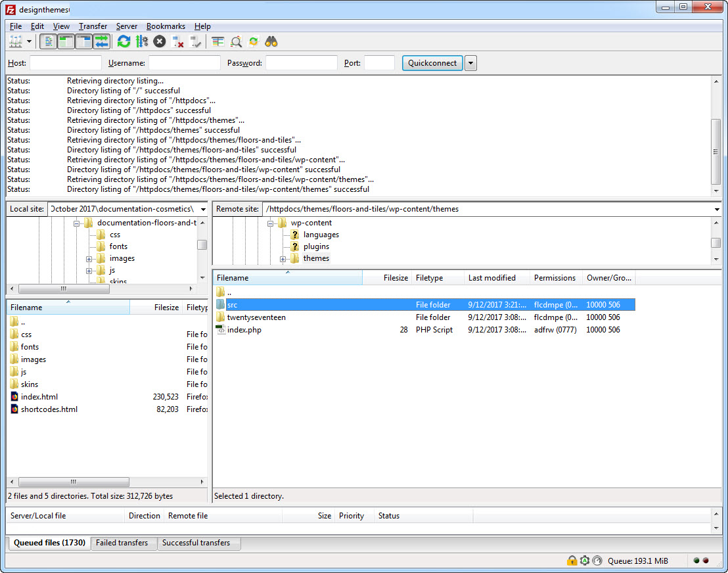Expand the local images folder node
The width and height of the screenshot is (728, 573).
[x=89, y=259]
